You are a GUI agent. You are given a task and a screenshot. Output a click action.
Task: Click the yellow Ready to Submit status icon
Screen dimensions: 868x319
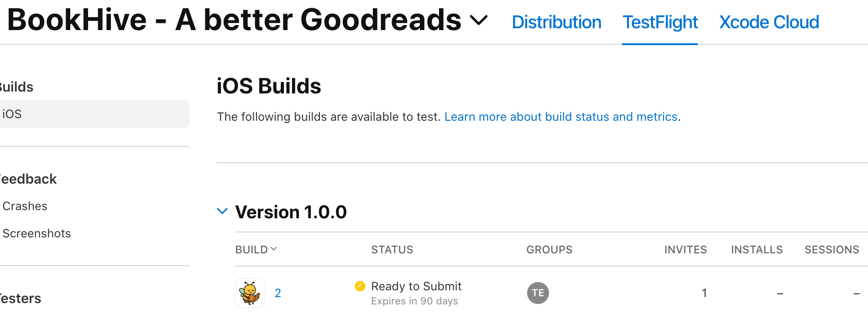coord(360,286)
